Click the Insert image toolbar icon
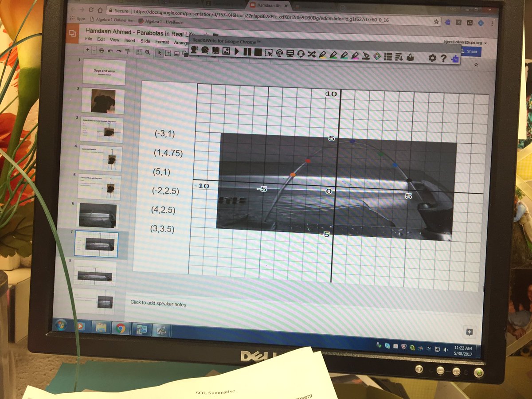 [176, 54]
